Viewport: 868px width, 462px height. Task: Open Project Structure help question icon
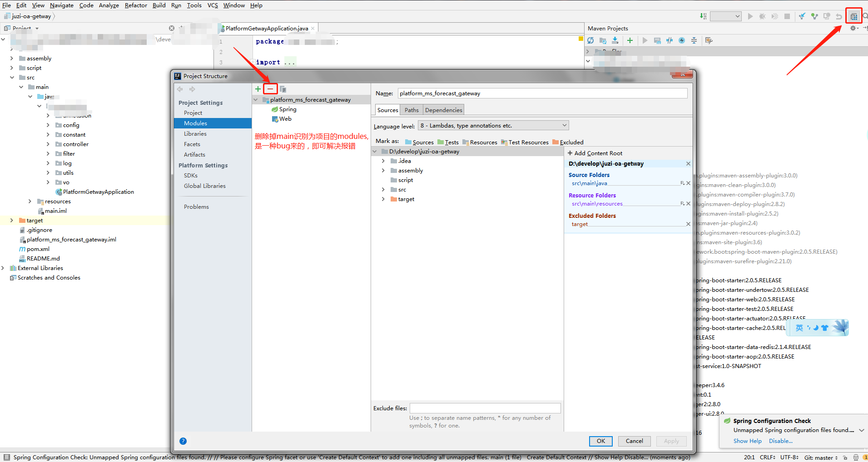183,441
